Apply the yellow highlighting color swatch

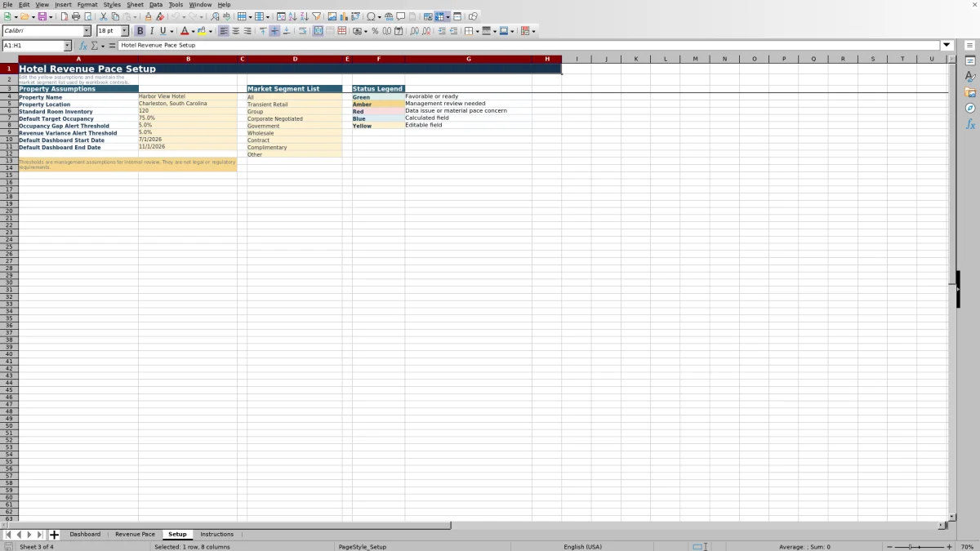point(203,31)
